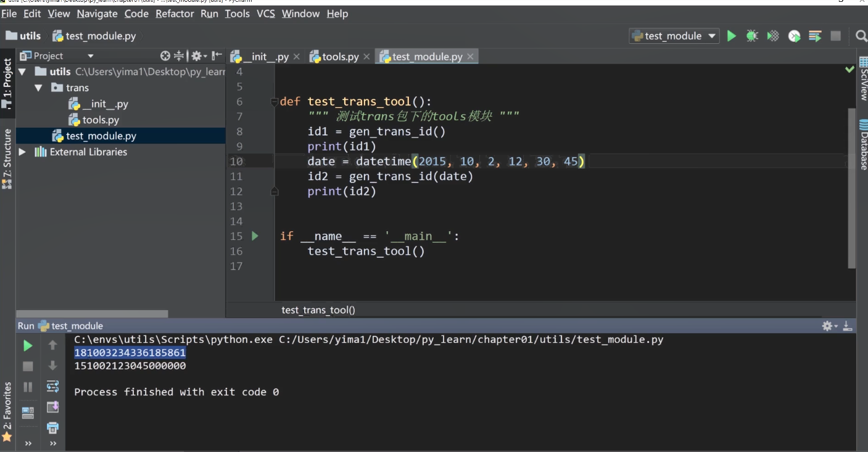This screenshot has height=452, width=868.
Task: Click the green Run button in top toolbar
Action: click(x=732, y=36)
